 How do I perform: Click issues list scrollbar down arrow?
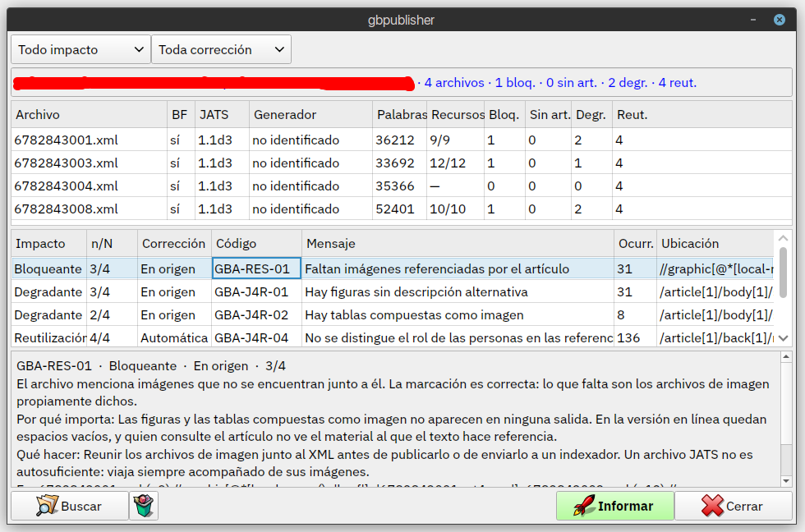click(x=783, y=338)
